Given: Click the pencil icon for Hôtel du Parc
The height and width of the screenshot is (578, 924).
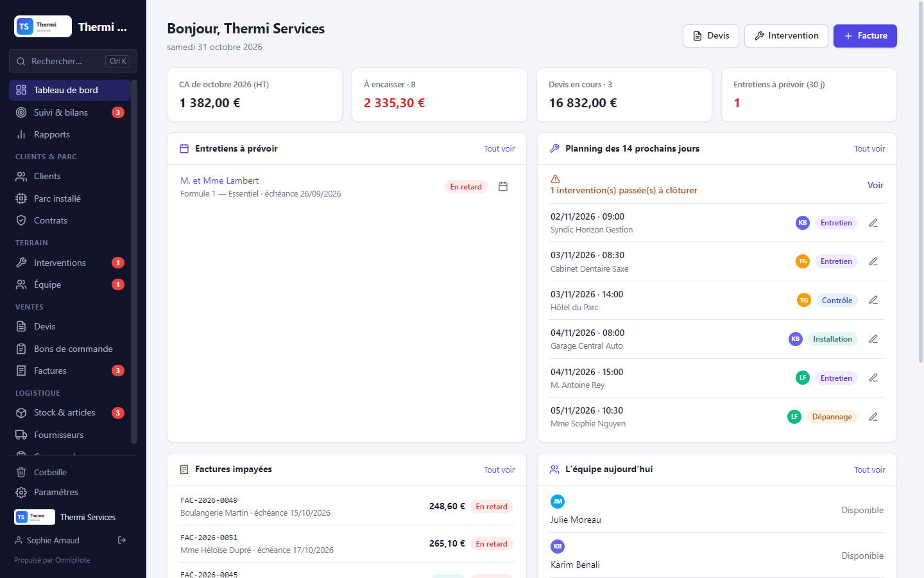Looking at the screenshot, I should [x=873, y=300].
